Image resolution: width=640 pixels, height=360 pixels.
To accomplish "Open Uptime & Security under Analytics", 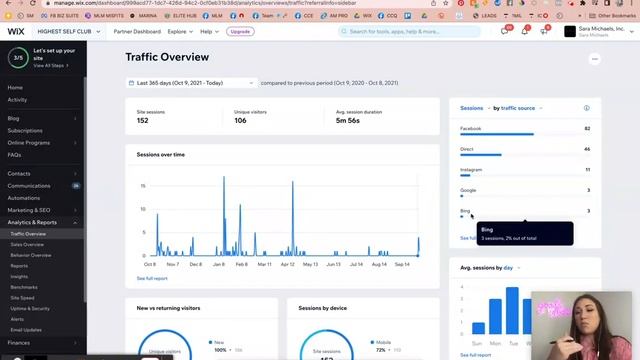I will click(30, 309).
